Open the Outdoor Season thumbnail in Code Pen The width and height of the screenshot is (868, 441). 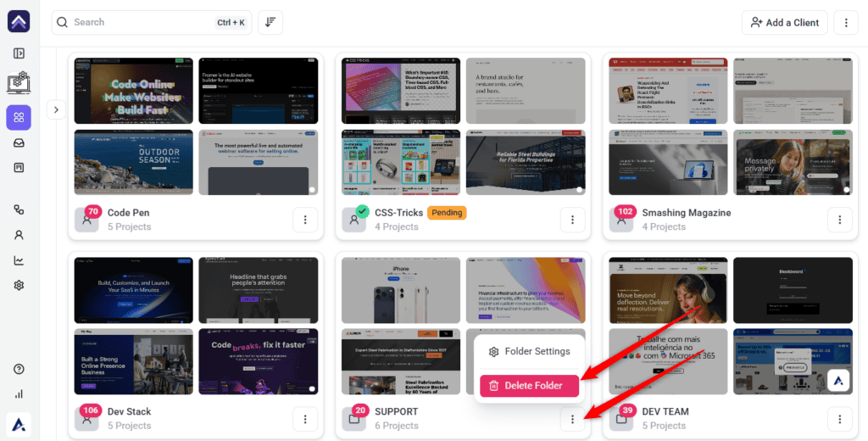click(x=133, y=162)
